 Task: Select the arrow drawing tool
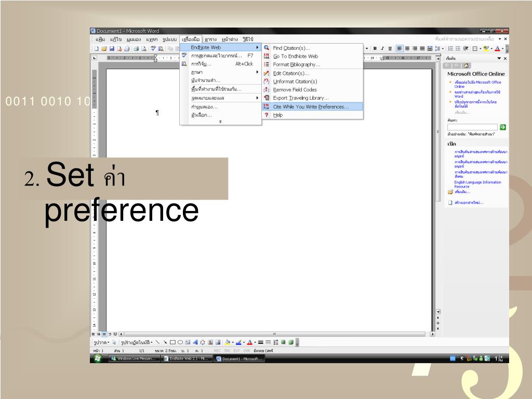click(165, 342)
